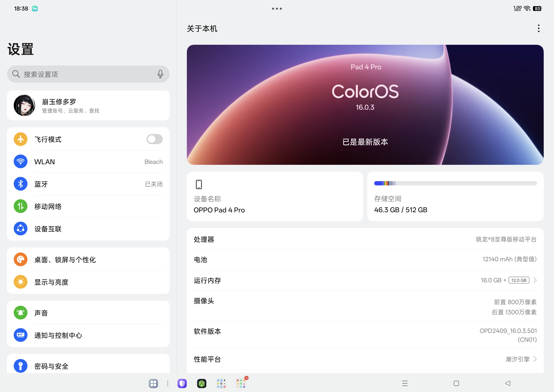Tap the account avatar picture
This screenshot has width=554, height=392.
tap(24, 106)
